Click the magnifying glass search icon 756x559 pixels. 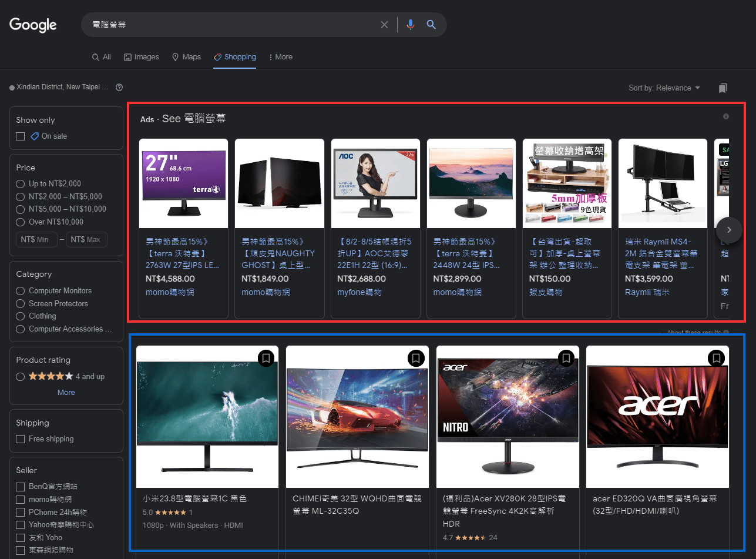pyautogui.click(x=431, y=24)
